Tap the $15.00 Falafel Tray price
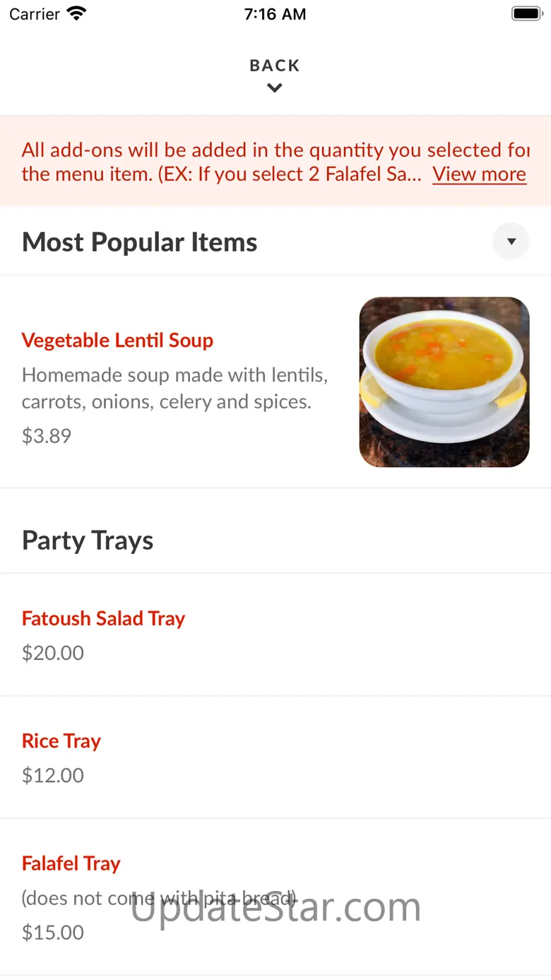Viewport: 551px width, 980px height. point(53,933)
